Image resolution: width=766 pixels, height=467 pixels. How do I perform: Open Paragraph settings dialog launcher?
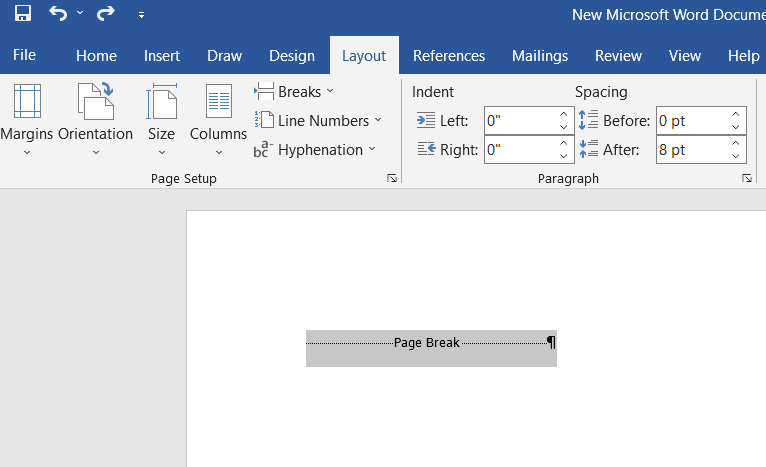point(747,178)
